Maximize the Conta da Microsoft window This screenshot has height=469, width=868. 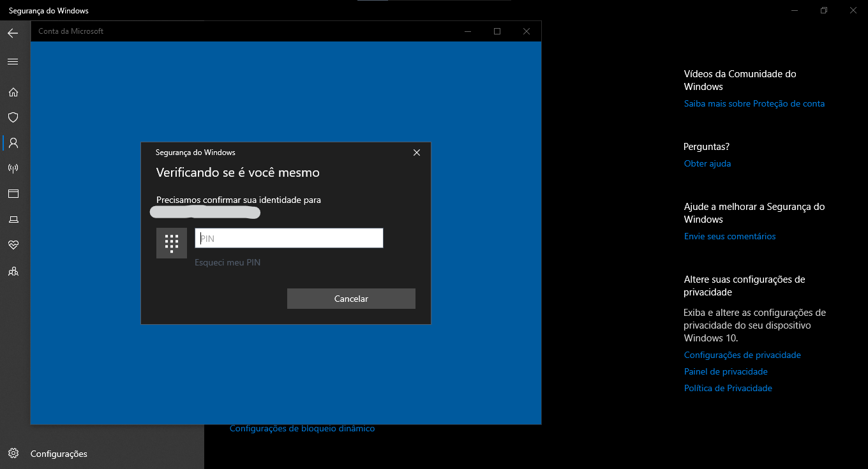497,31
